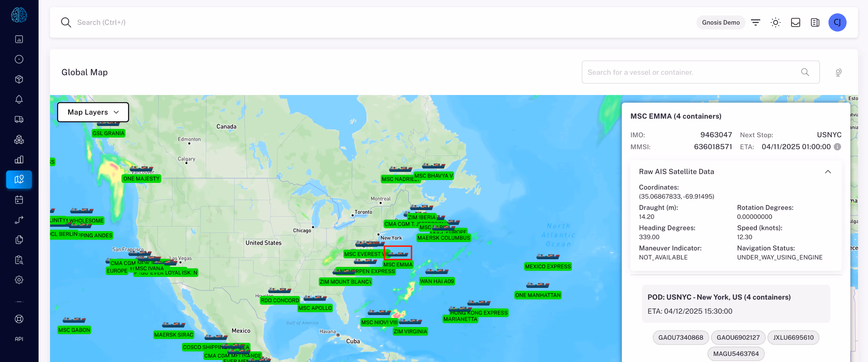Screen dimensions: 868x362
Task: Expand the Map Layers dropdown
Action: (x=93, y=112)
